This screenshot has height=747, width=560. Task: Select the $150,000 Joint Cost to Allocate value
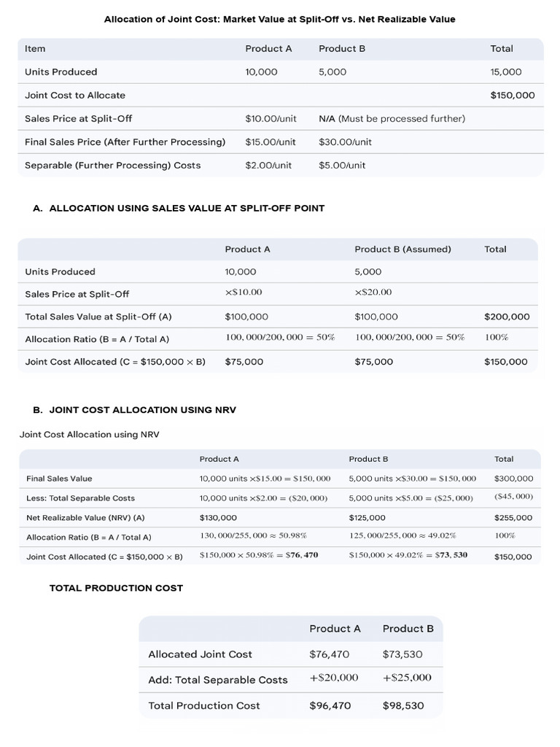[513, 96]
